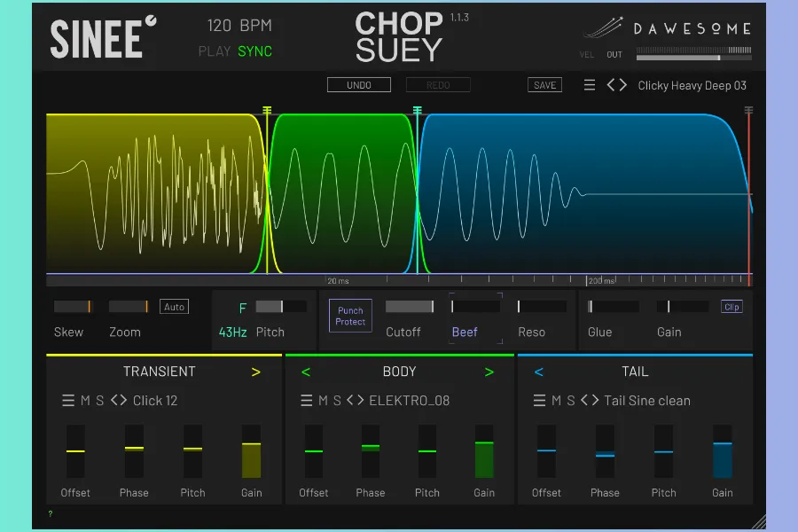Screen dimensions: 798x532
Task: Click the green right arrow in Body header
Action: [x=489, y=372]
